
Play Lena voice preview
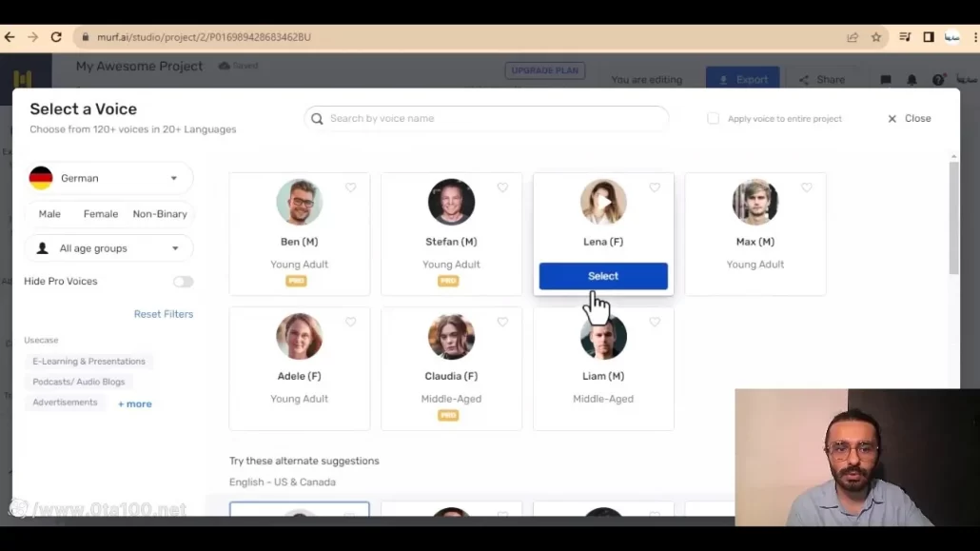point(603,202)
